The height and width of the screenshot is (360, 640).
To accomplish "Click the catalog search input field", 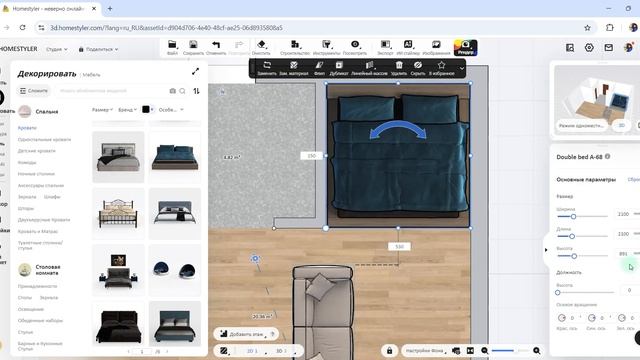I will point(112,91).
